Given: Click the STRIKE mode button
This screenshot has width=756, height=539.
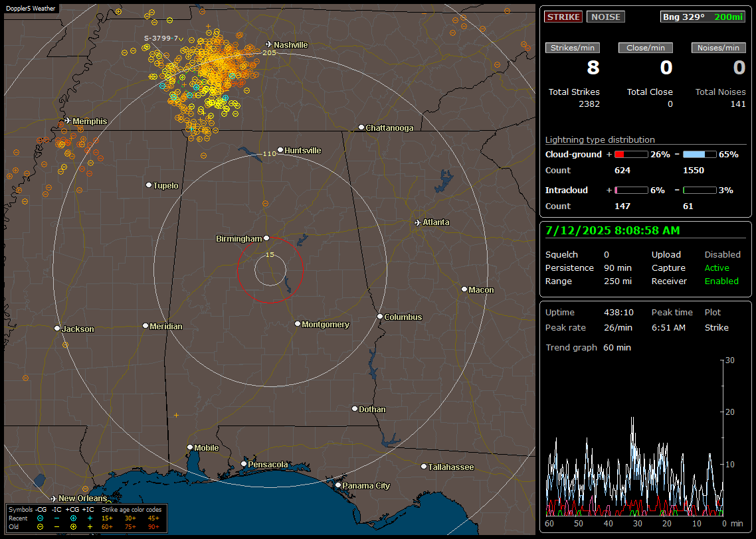Looking at the screenshot, I should pos(563,17).
